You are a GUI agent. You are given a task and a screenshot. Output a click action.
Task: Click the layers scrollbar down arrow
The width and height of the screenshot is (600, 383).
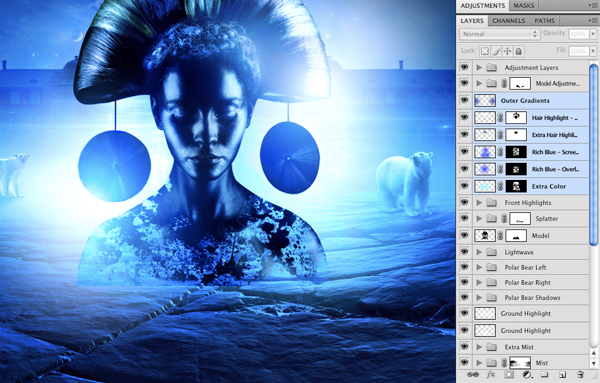pyautogui.click(x=593, y=363)
